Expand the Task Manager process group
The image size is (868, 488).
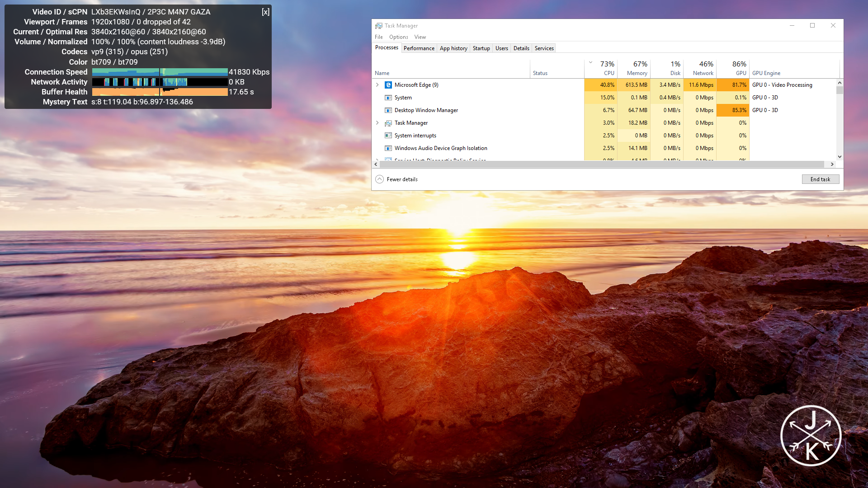pos(377,123)
